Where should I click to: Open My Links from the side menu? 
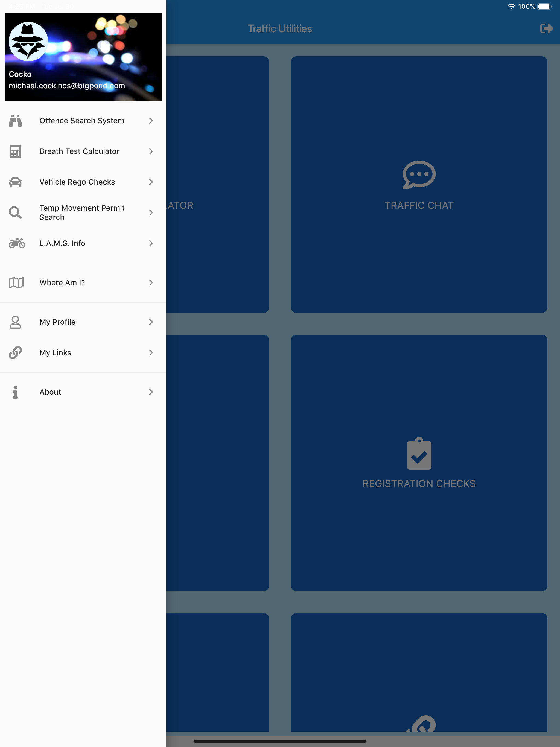pos(83,352)
